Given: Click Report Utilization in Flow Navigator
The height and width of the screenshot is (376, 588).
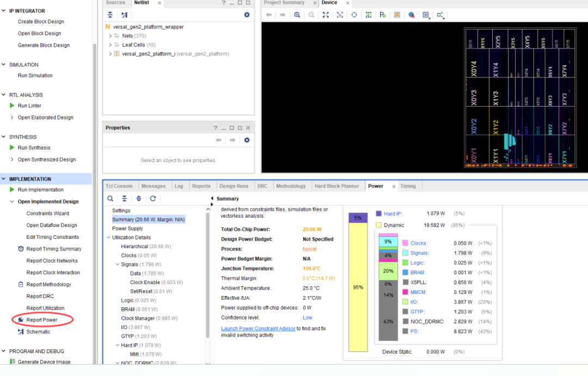Looking at the screenshot, I should point(45,308).
